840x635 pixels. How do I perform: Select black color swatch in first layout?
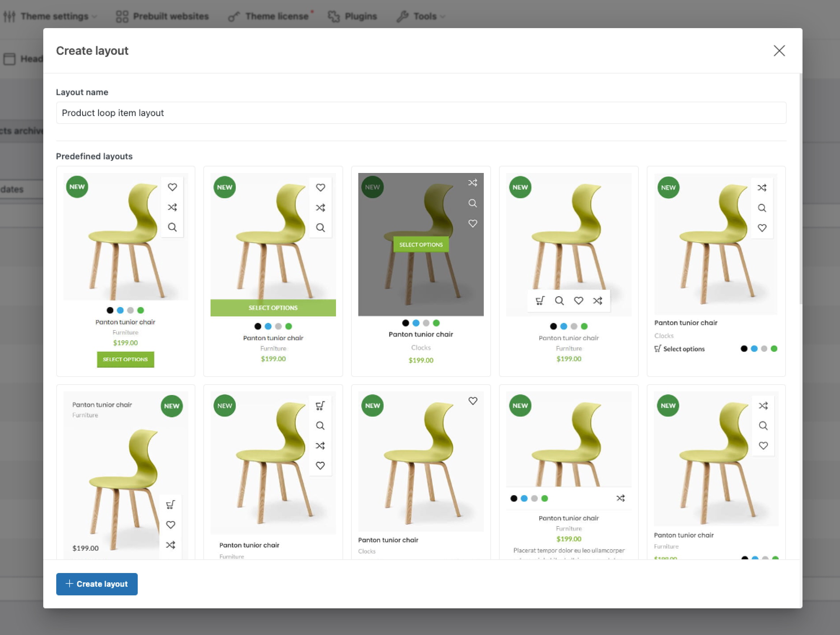coord(110,311)
